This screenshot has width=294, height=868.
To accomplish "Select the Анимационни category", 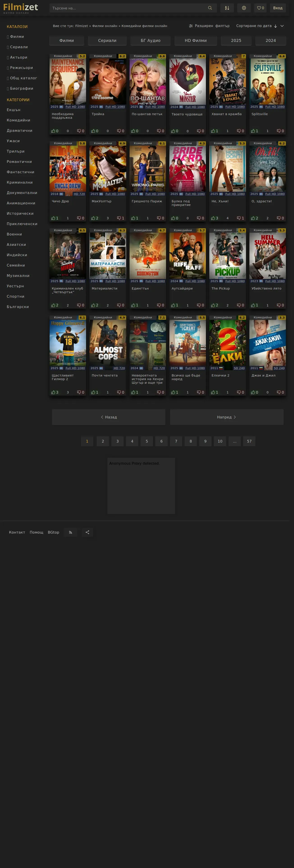I will (x=21, y=203).
